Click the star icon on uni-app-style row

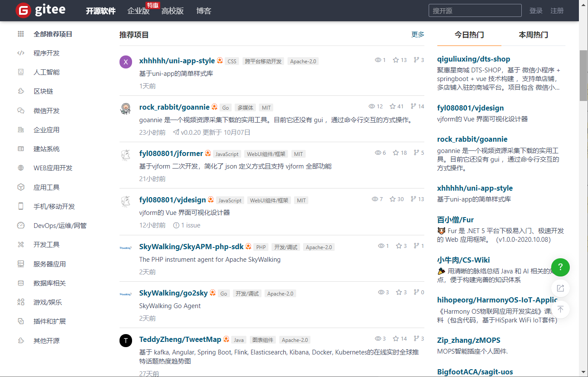pyautogui.click(x=396, y=60)
